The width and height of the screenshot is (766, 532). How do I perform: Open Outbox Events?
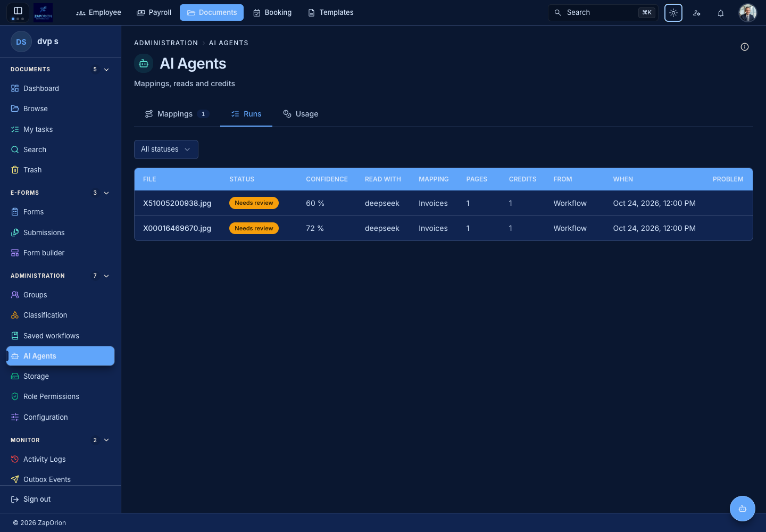click(x=61, y=479)
